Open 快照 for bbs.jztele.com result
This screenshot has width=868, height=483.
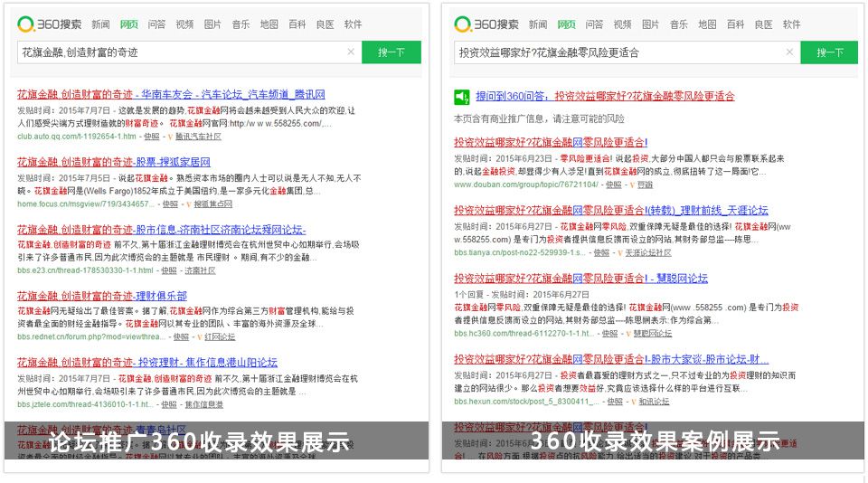click(169, 405)
